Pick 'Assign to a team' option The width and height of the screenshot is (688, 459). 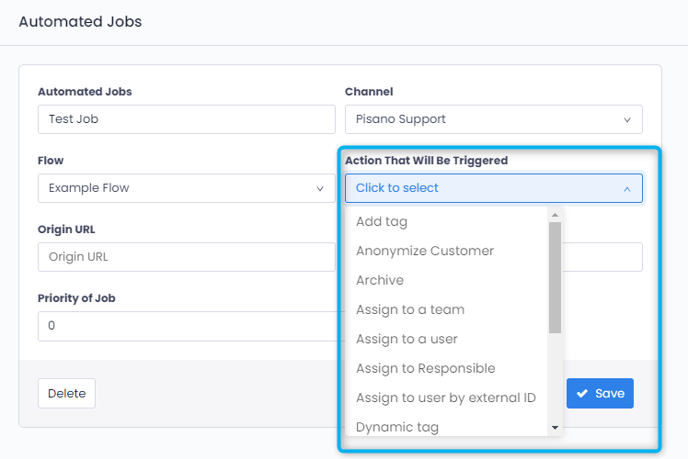(x=409, y=310)
